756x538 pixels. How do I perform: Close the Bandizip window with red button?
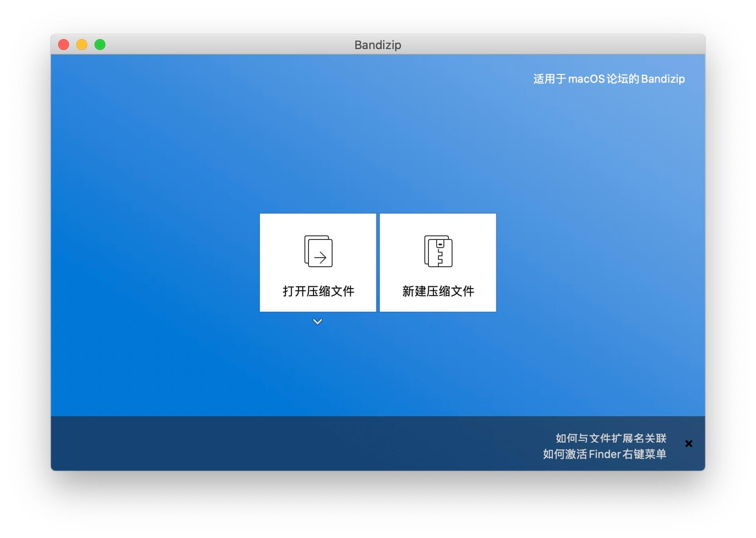(x=64, y=45)
